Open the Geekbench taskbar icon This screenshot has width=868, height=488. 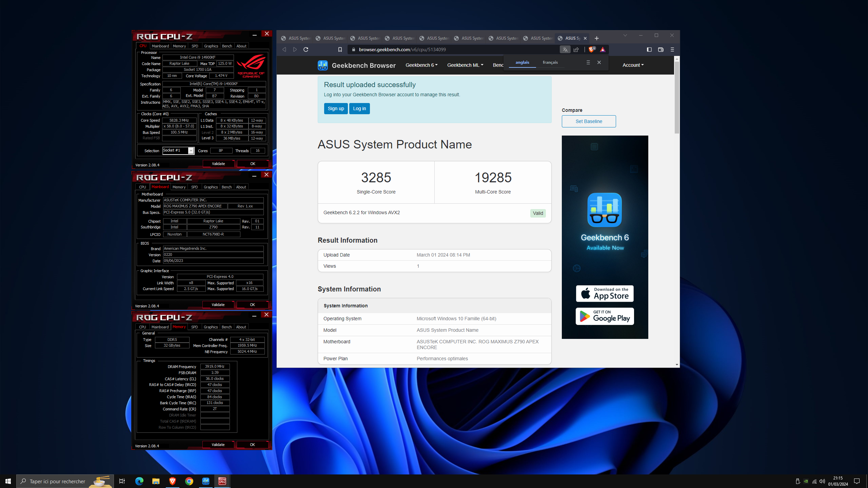206,481
